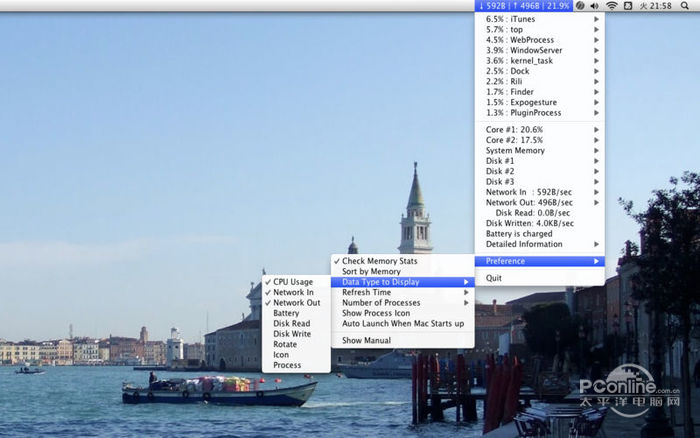The height and width of the screenshot is (438, 700).
Task: Enable Battery in data type list
Action: tap(286, 313)
